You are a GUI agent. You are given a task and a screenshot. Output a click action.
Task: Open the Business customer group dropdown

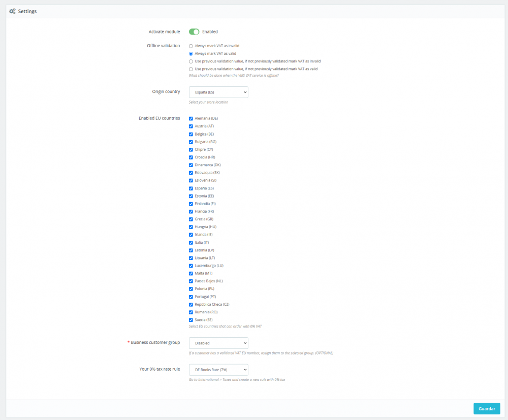coord(218,343)
